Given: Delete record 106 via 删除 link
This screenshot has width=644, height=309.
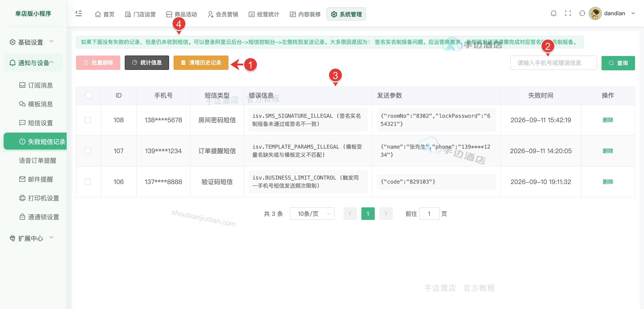Looking at the screenshot, I should [x=608, y=182].
